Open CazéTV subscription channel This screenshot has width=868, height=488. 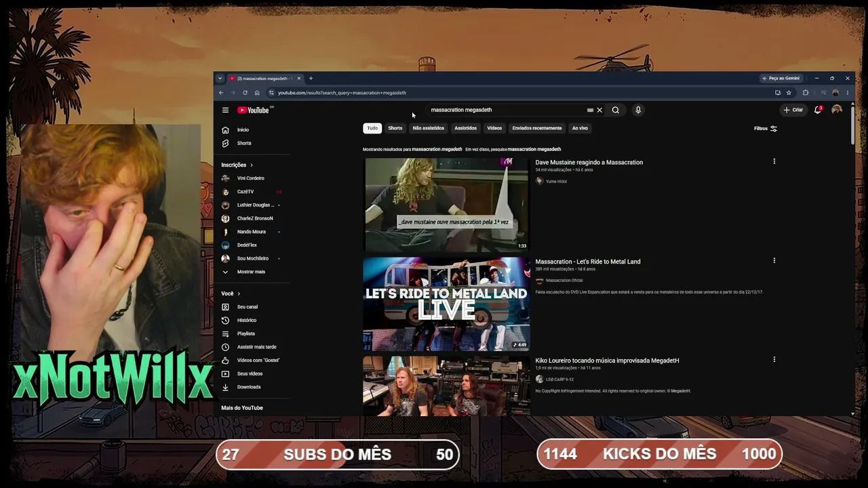tap(245, 192)
